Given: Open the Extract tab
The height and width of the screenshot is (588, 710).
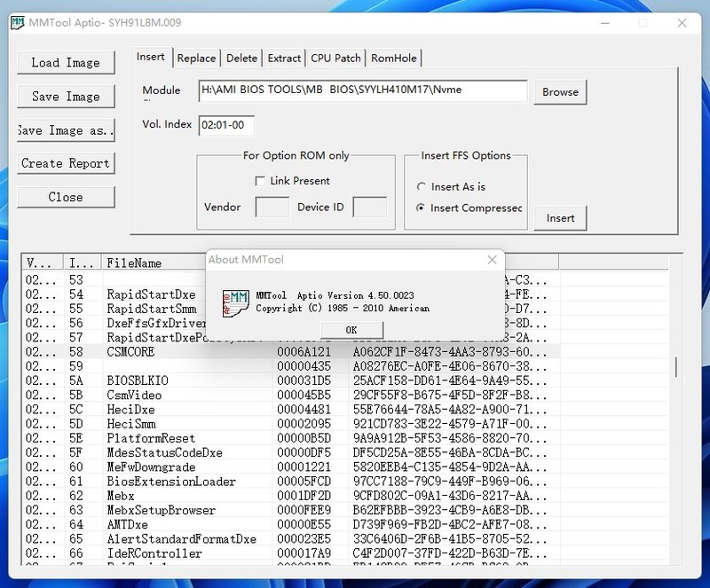Looking at the screenshot, I should pos(284,59).
